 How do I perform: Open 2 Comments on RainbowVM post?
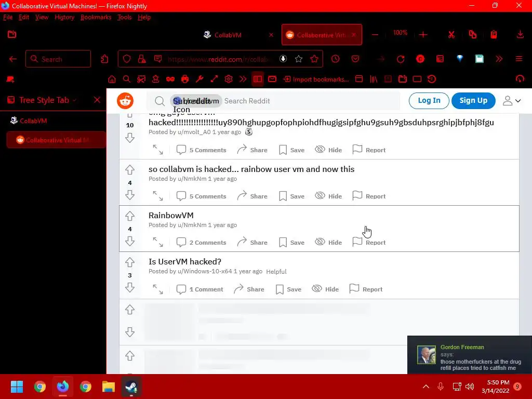(x=201, y=242)
